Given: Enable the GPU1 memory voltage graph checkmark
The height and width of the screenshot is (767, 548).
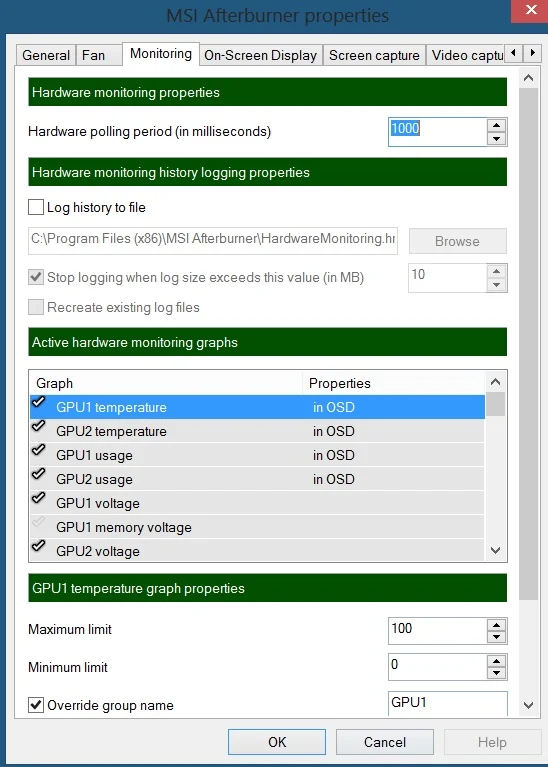Looking at the screenshot, I should 39,522.
